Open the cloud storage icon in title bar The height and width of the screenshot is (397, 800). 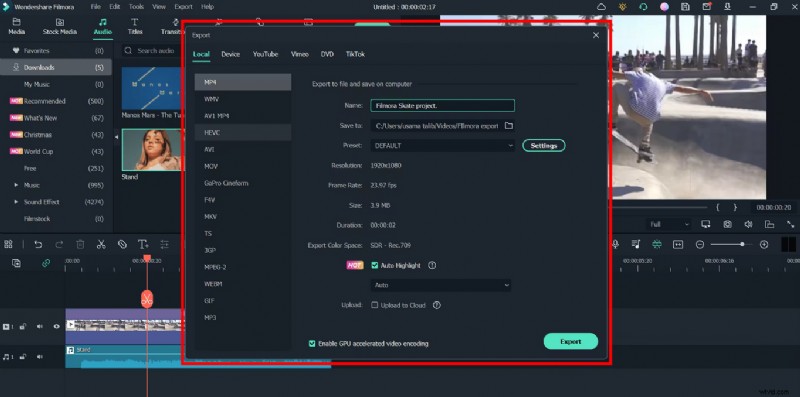click(x=602, y=7)
